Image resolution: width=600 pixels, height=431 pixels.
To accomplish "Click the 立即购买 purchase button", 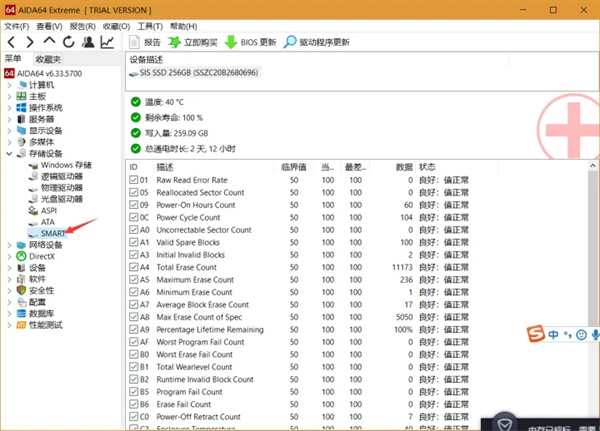I will click(x=175, y=43).
